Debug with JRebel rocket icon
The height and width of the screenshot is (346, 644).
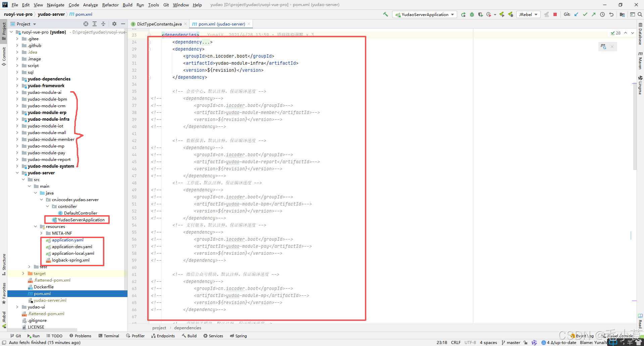tap(511, 14)
